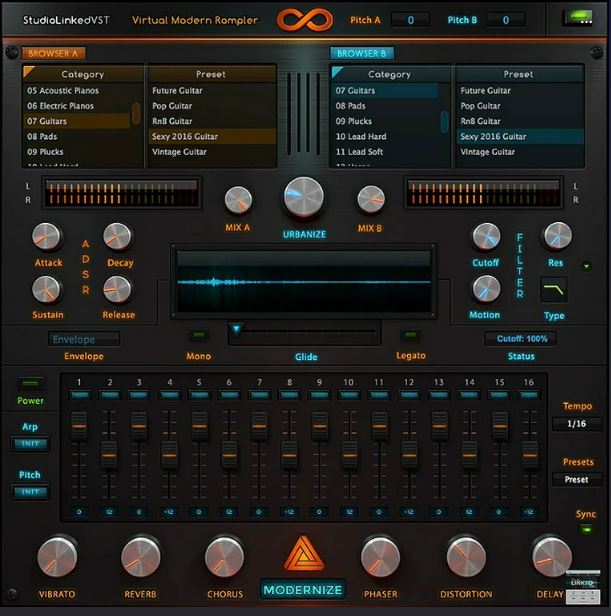Select 09 Plucks in Browser B

pos(385,121)
